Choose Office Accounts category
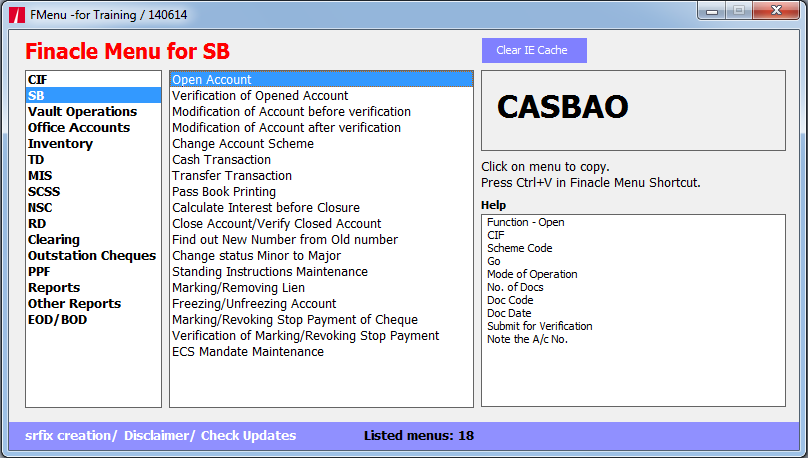 tap(93, 128)
